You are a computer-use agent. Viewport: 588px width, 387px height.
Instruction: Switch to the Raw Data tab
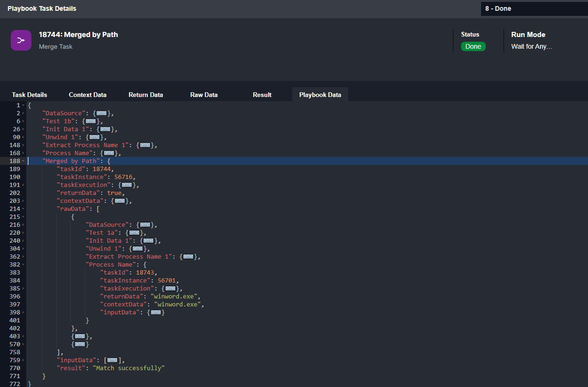tap(204, 95)
